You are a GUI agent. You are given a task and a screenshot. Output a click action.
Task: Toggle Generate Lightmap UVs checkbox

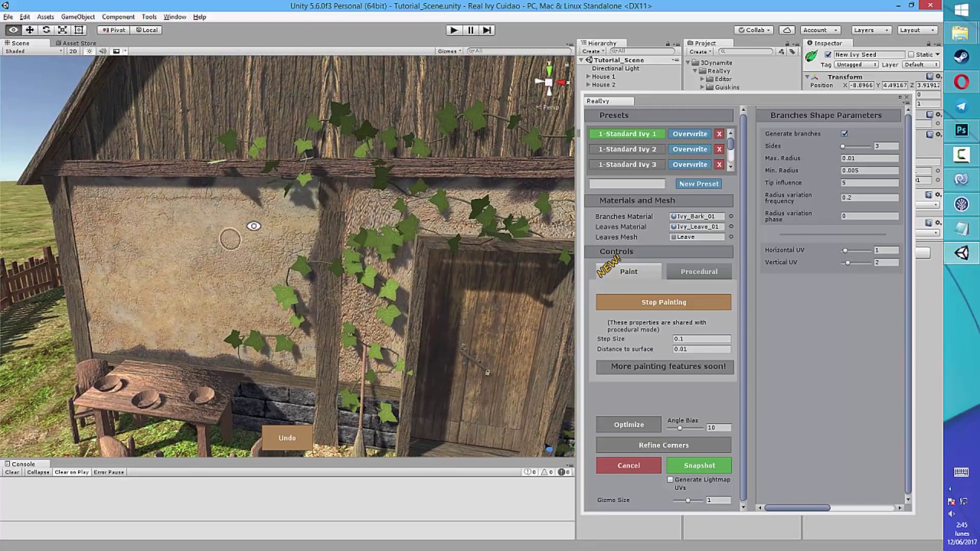point(670,480)
